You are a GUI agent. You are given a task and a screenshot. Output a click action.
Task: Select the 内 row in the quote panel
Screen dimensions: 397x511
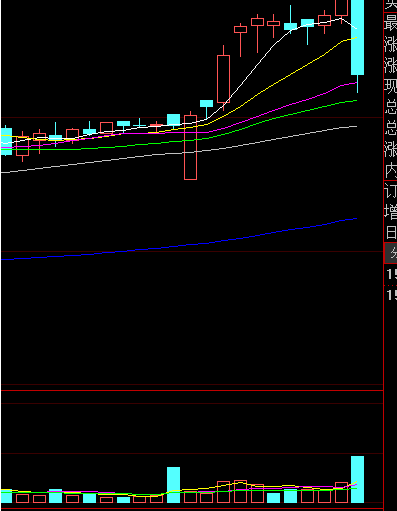pos(391,170)
